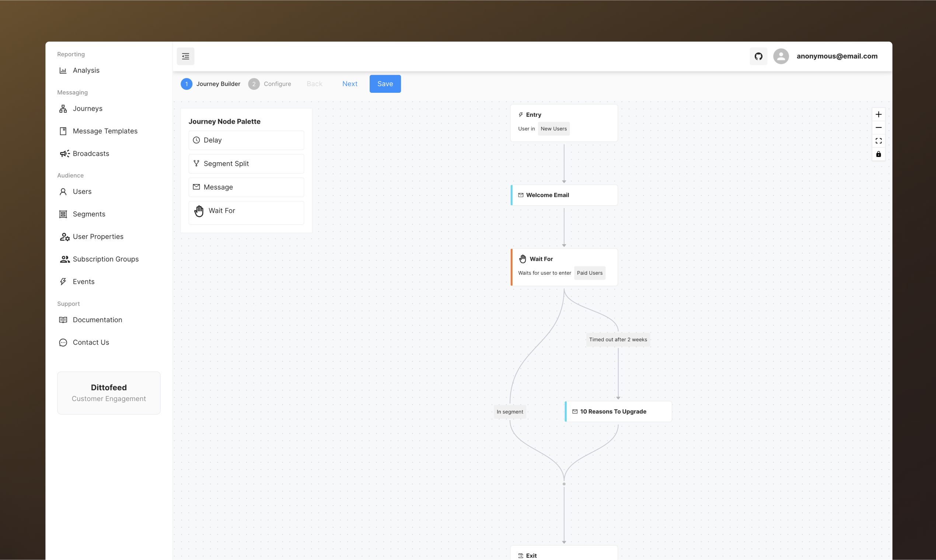Click the zoom in button
The height and width of the screenshot is (560, 936).
(x=879, y=115)
